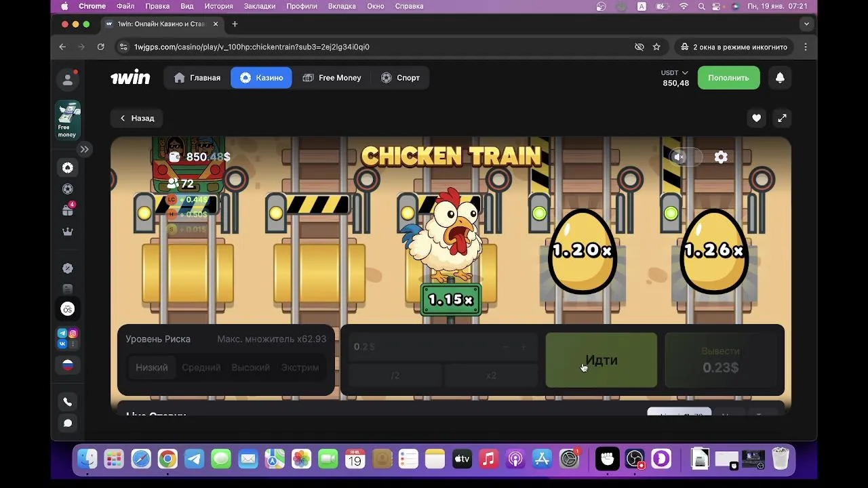Viewport: 868px width, 488px height.
Task: Double the bet with x2 button
Action: click(x=491, y=375)
